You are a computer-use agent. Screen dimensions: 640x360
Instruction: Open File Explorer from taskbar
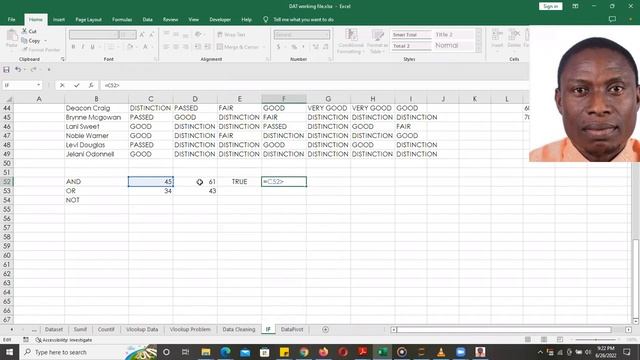coord(206,352)
